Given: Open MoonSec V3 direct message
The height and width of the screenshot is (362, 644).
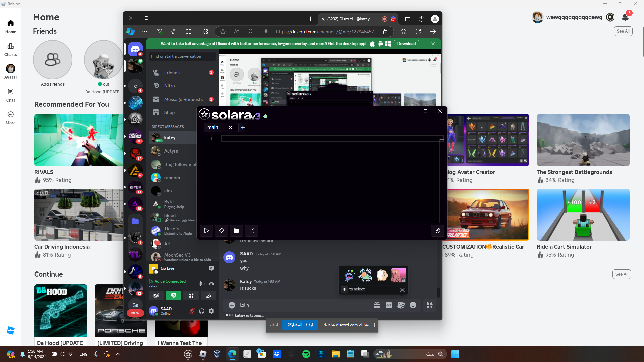Looking at the screenshot, I should pyautogui.click(x=182, y=257).
